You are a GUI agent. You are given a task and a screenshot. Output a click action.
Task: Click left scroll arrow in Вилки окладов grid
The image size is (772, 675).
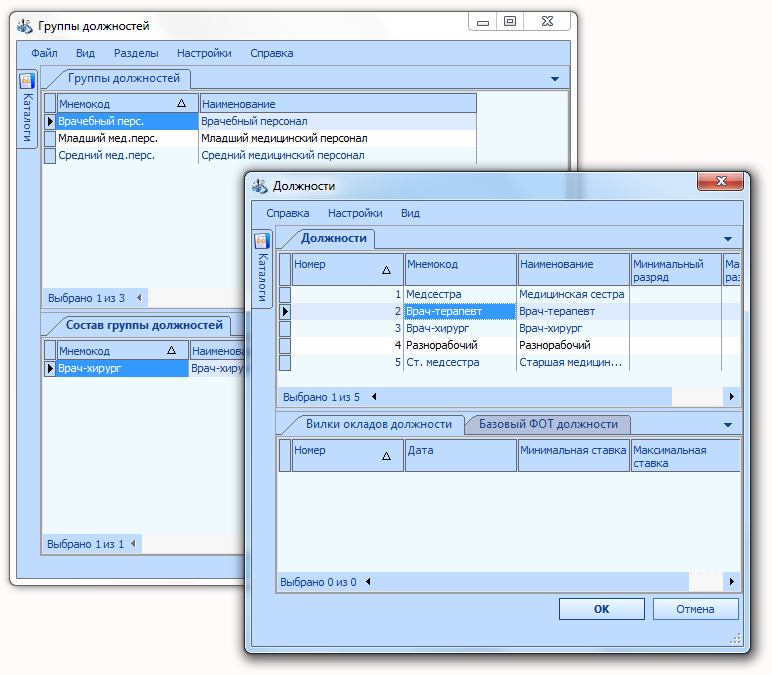[x=368, y=582]
